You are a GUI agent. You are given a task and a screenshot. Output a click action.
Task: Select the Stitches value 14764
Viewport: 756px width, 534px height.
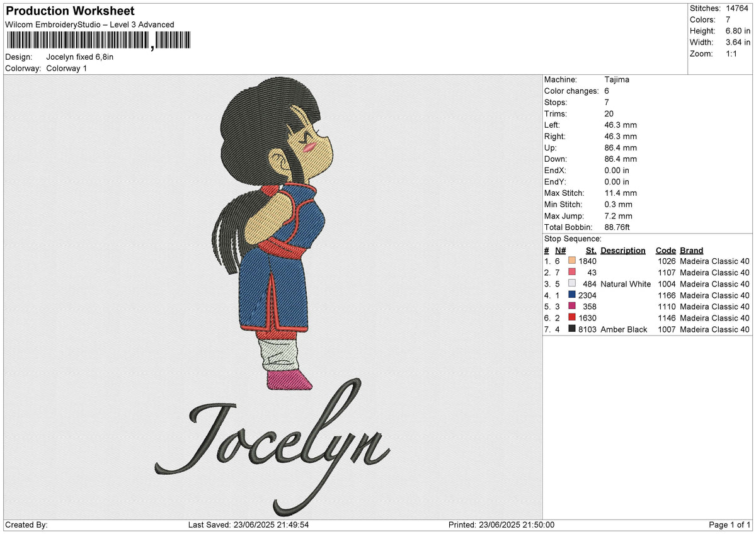(x=738, y=8)
